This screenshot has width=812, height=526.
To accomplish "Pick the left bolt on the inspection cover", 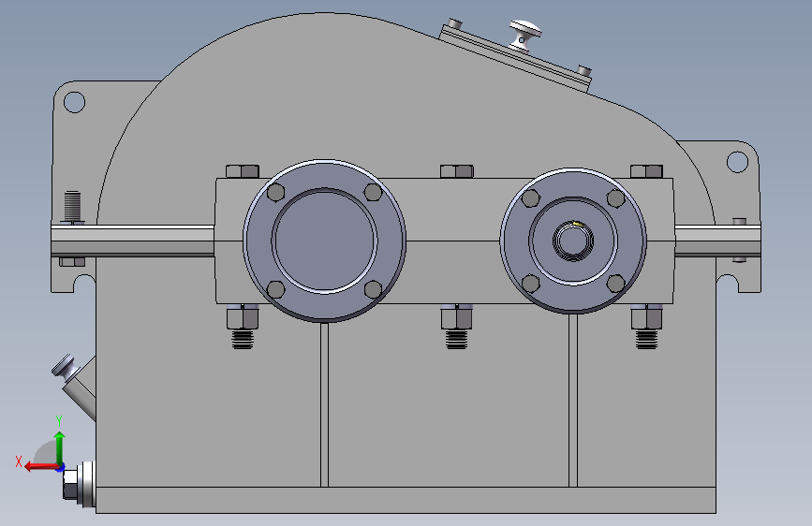I will 454,23.
